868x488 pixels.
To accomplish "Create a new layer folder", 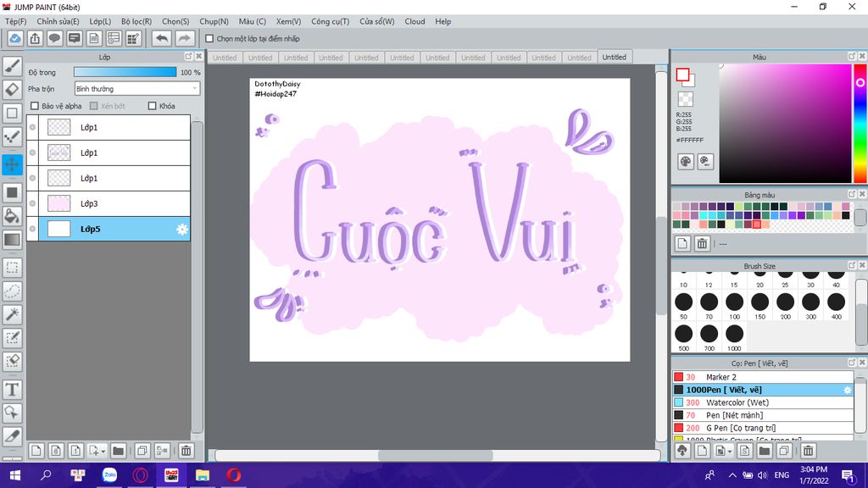I will (x=118, y=451).
